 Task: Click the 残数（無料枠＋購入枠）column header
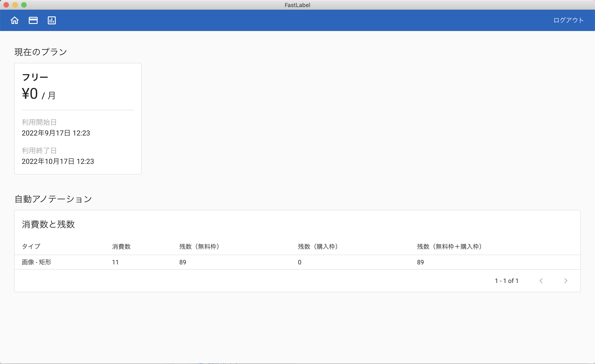(x=449, y=246)
